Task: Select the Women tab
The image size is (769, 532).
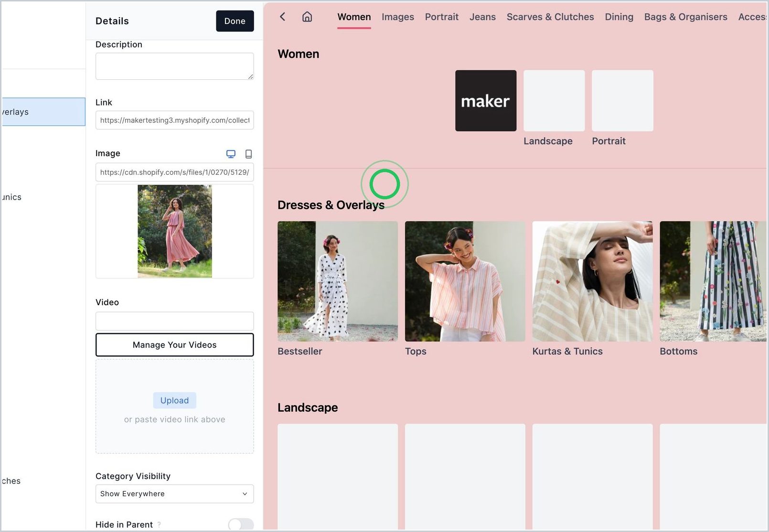Action: 354,17
